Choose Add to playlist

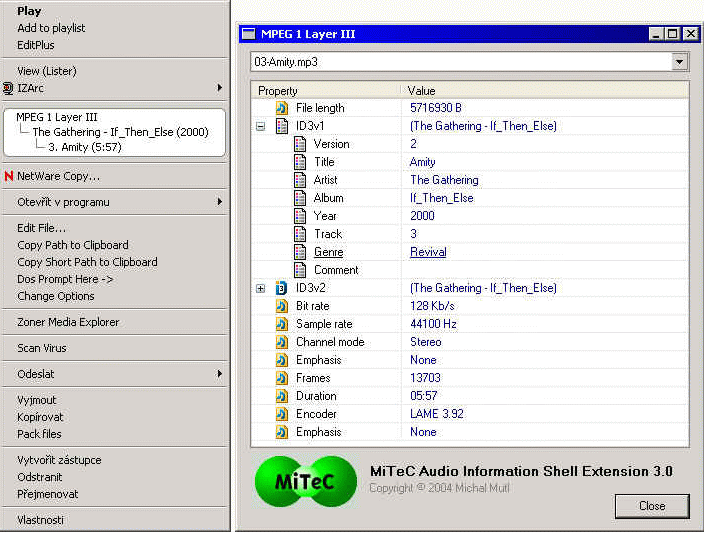click(x=51, y=28)
